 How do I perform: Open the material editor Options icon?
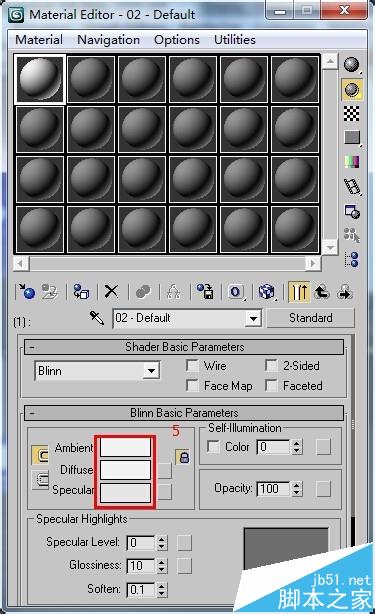tap(352, 211)
